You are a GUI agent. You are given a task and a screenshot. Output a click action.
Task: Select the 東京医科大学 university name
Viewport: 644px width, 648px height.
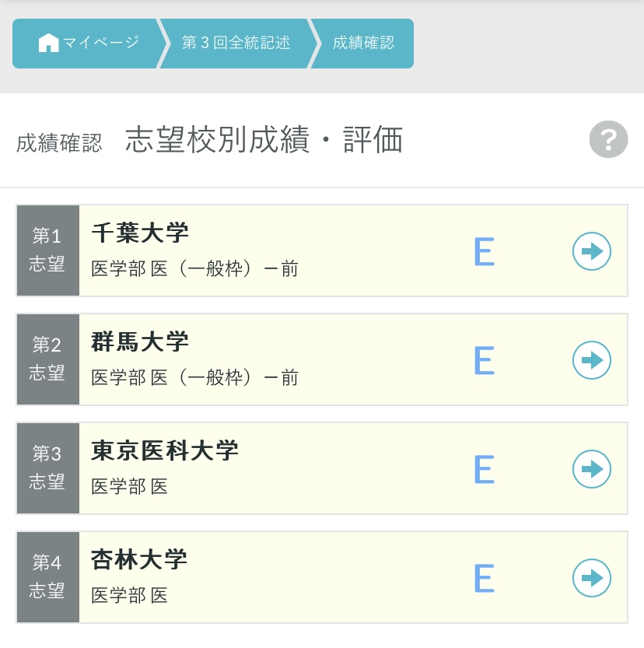pos(165,450)
